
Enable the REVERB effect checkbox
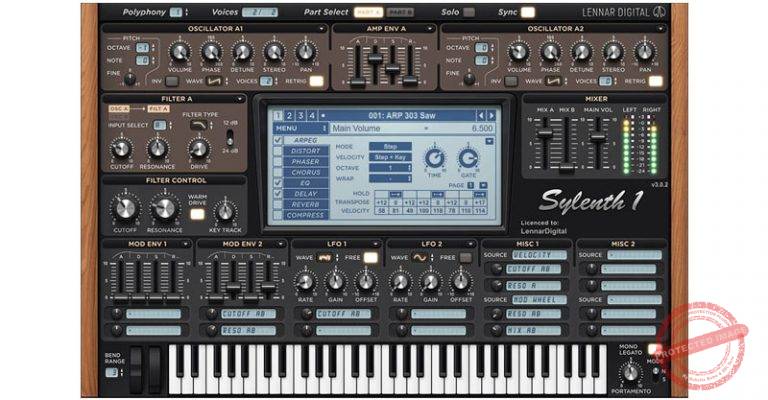click(278, 205)
